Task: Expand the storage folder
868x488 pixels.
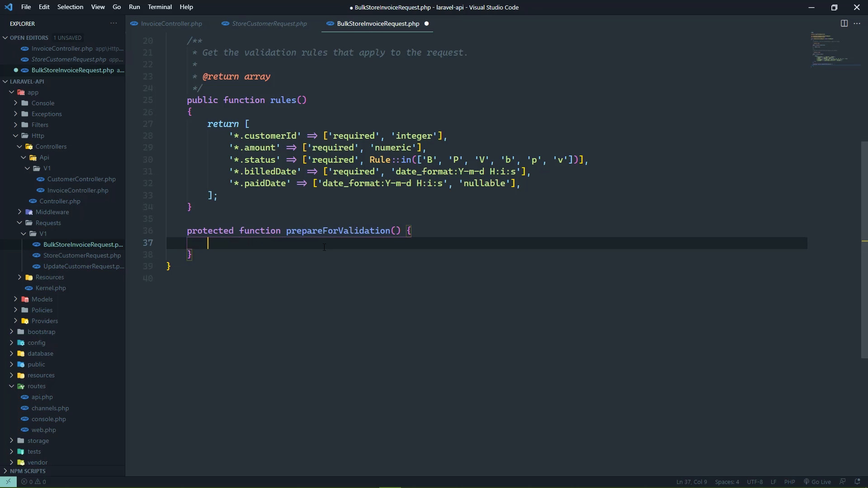Action: coord(11,441)
